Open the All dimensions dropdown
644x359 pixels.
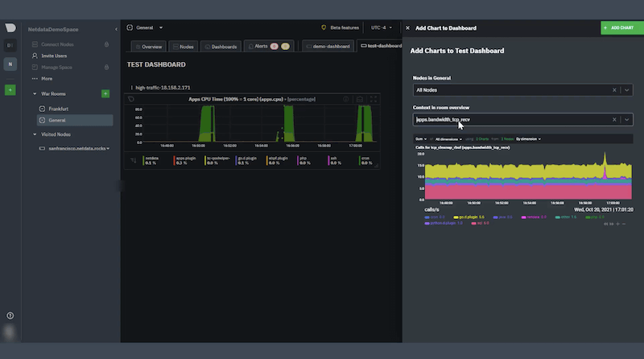click(448, 139)
